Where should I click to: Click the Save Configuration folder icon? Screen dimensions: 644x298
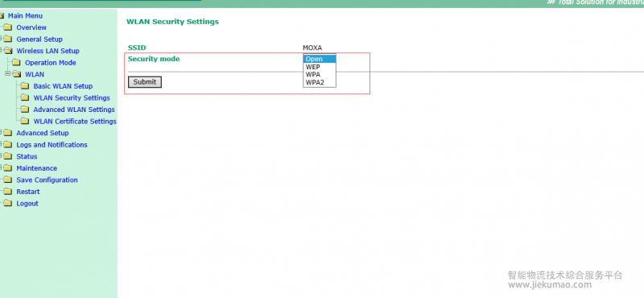(7, 180)
